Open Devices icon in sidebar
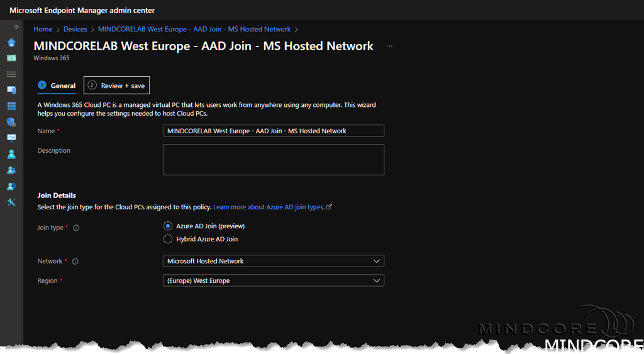 [11, 91]
